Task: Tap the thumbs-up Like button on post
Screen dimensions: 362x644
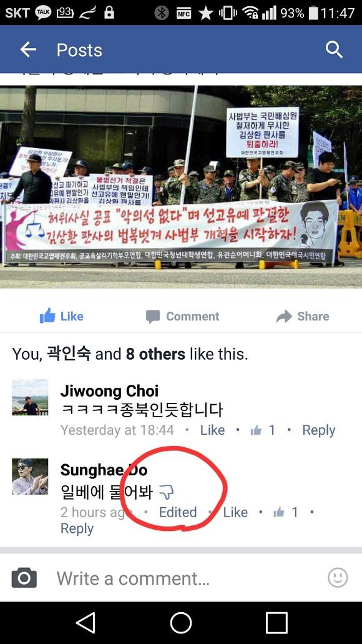Action: pos(61,316)
